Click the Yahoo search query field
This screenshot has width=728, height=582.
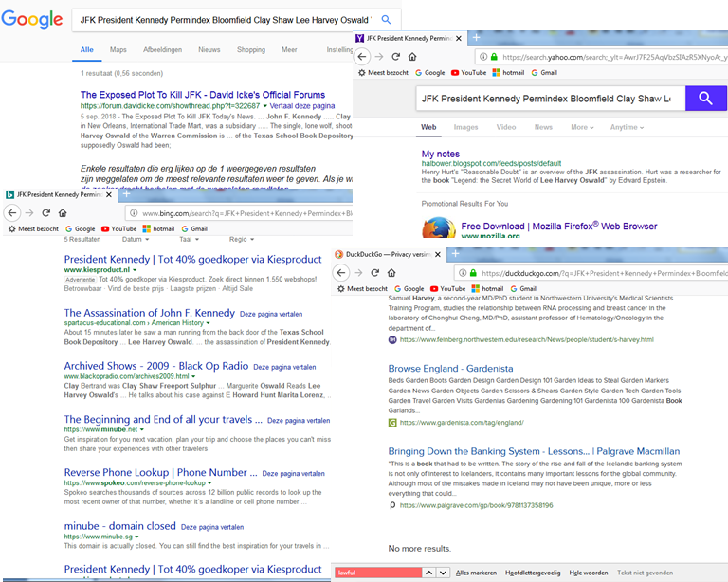tap(551, 99)
